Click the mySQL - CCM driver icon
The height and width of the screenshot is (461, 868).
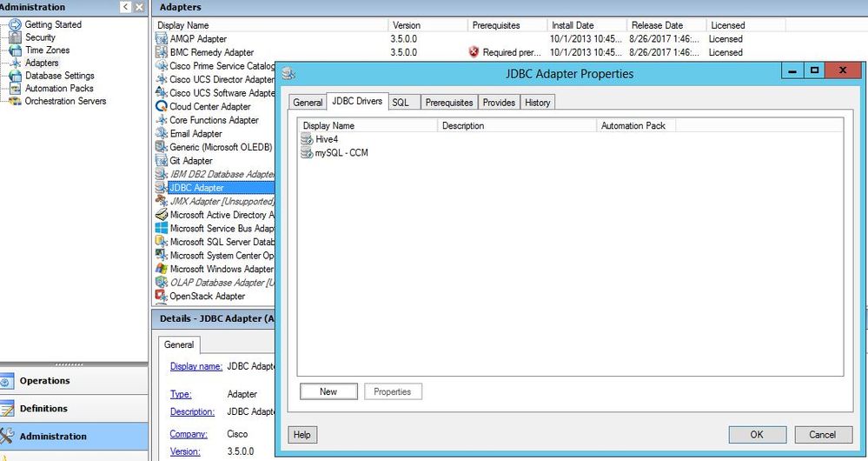pyautogui.click(x=307, y=153)
